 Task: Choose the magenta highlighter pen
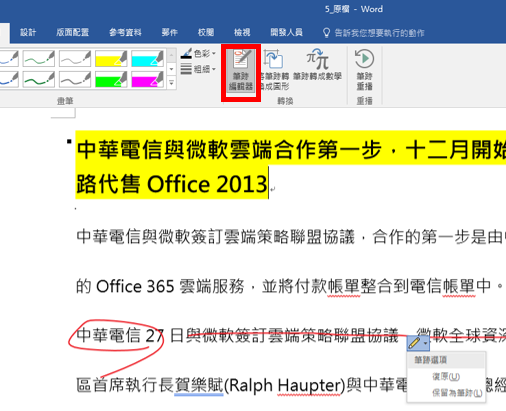(147, 79)
